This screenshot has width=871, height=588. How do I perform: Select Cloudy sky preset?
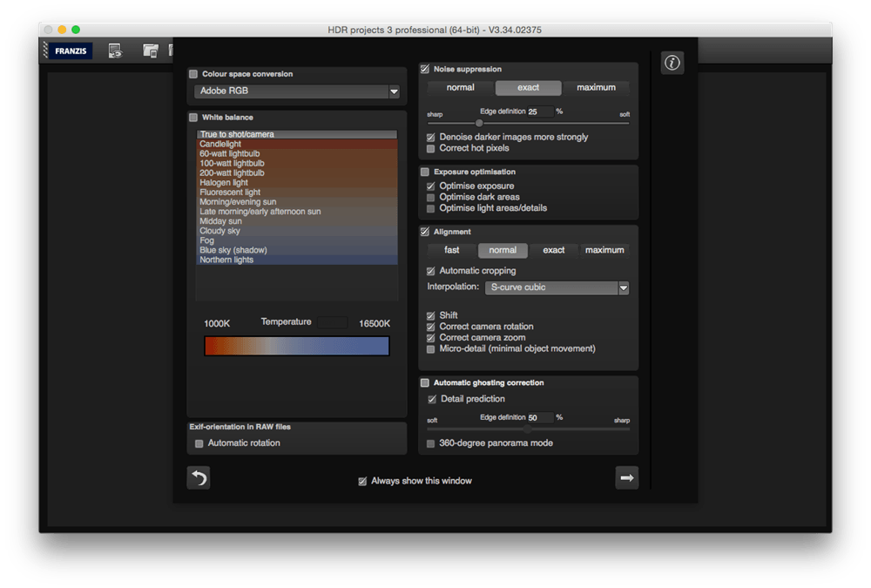tap(297, 231)
